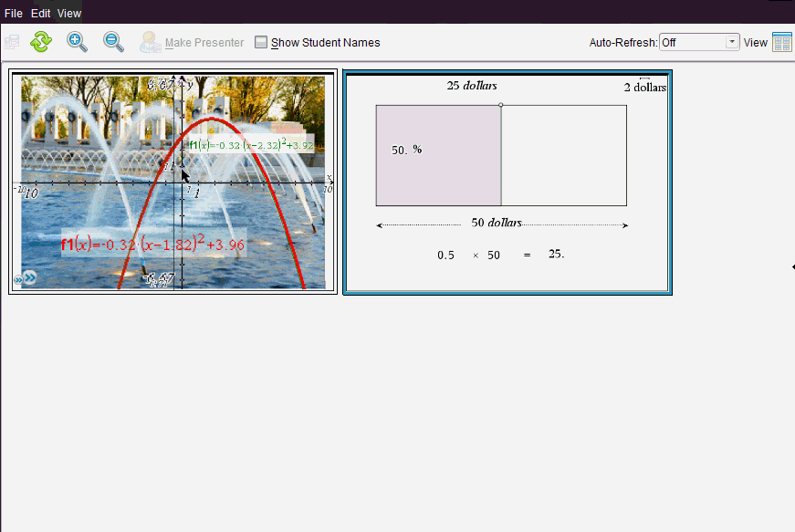
Task: Select the 50 dollars percent bar thumbnail
Action: click(x=507, y=182)
